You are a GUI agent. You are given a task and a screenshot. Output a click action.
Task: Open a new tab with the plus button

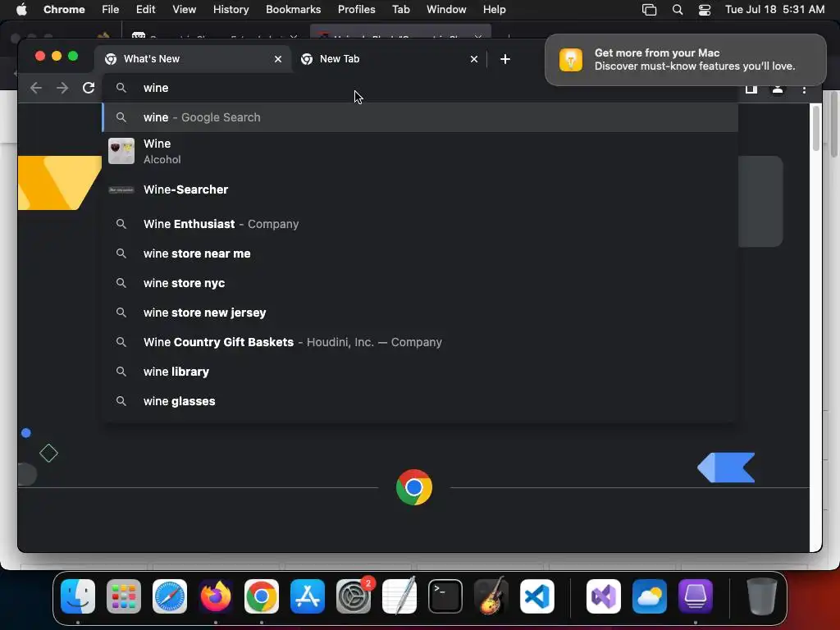coord(505,59)
